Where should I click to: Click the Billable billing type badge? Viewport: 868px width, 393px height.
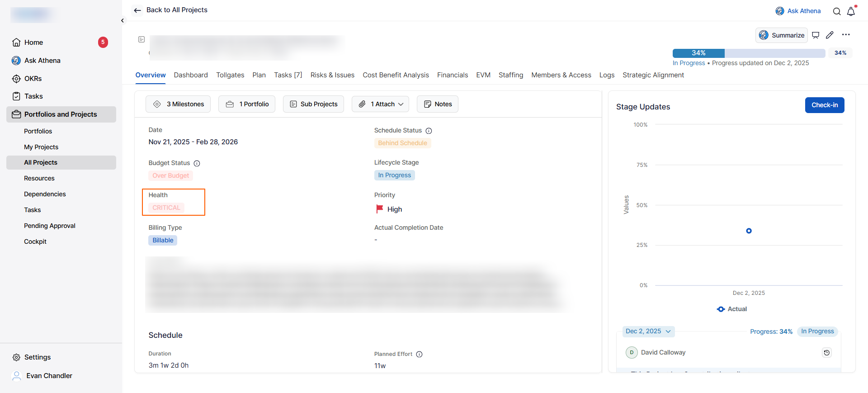(163, 240)
